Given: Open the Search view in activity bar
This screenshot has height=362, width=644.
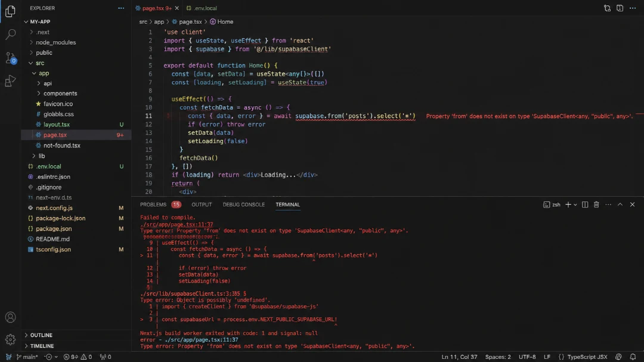Looking at the screenshot, I should pos(10,34).
